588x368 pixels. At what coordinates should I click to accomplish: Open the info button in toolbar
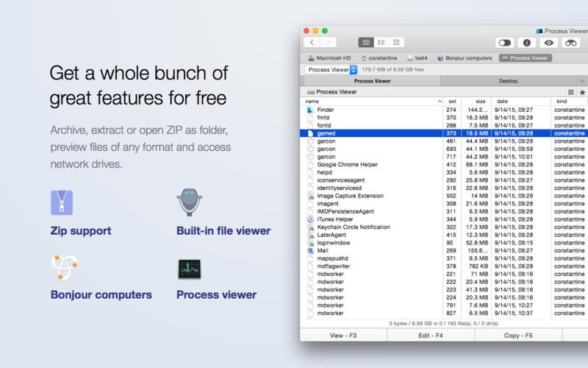click(x=526, y=43)
